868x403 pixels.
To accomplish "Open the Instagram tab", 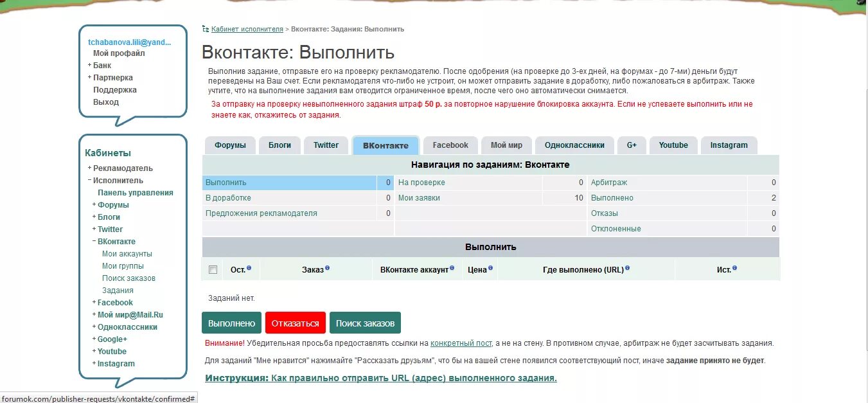I will tap(729, 145).
